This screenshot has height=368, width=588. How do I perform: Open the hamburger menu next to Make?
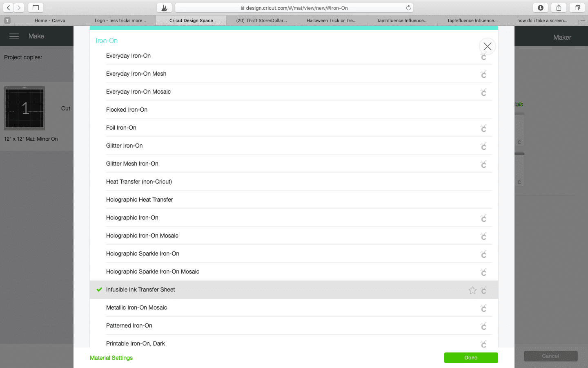pyautogui.click(x=14, y=36)
